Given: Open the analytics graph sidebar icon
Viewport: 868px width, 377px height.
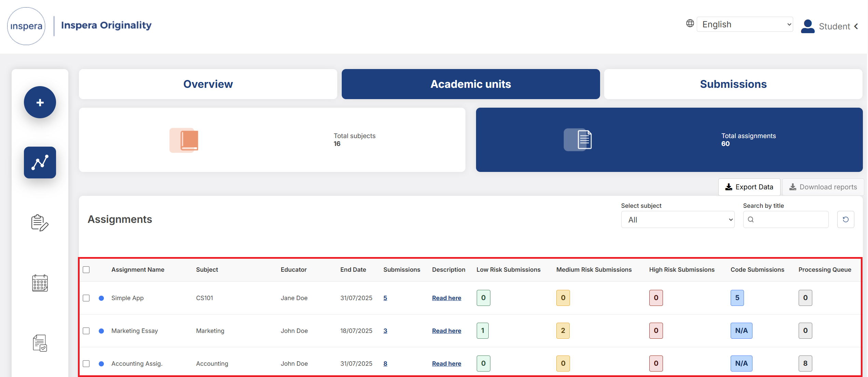Looking at the screenshot, I should click(40, 162).
